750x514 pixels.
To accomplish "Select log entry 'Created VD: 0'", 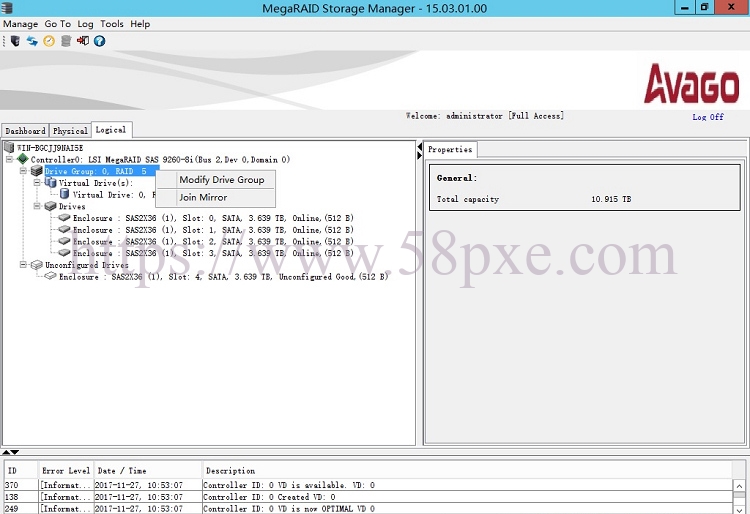I will click(x=368, y=497).
